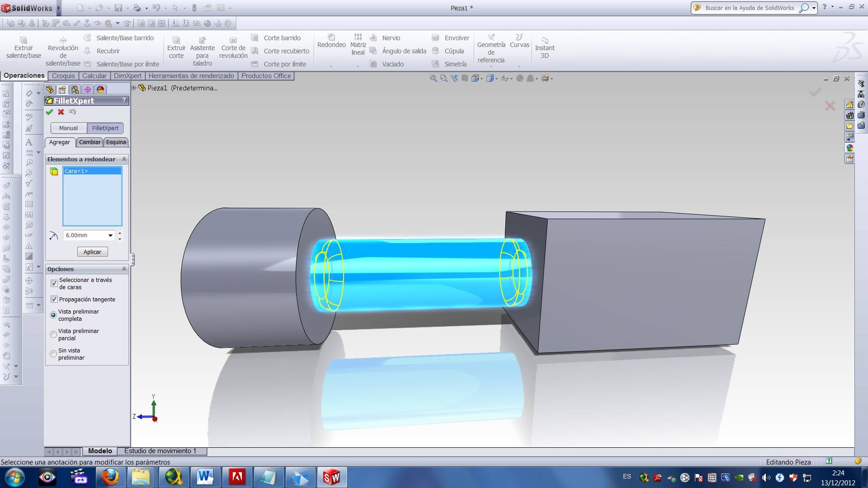Switch to the Croquis tab

(x=63, y=76)
